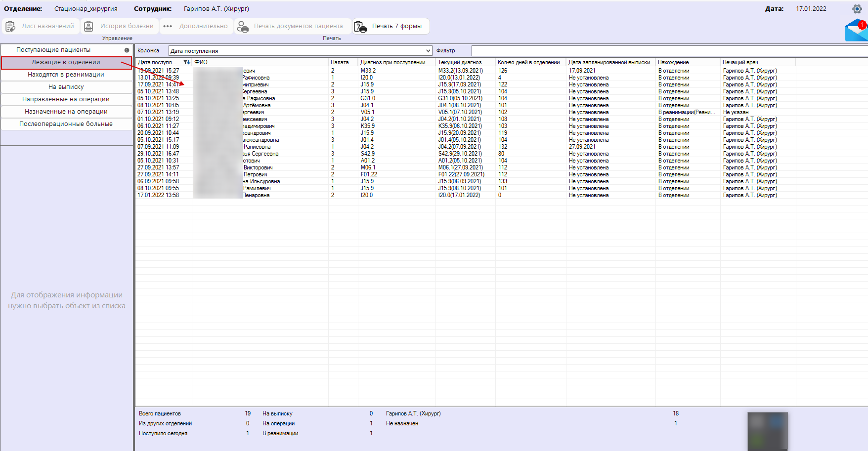Click the На операции summary label
The width and height of the screenshot is (868, 451).
(x=278, y=423)
